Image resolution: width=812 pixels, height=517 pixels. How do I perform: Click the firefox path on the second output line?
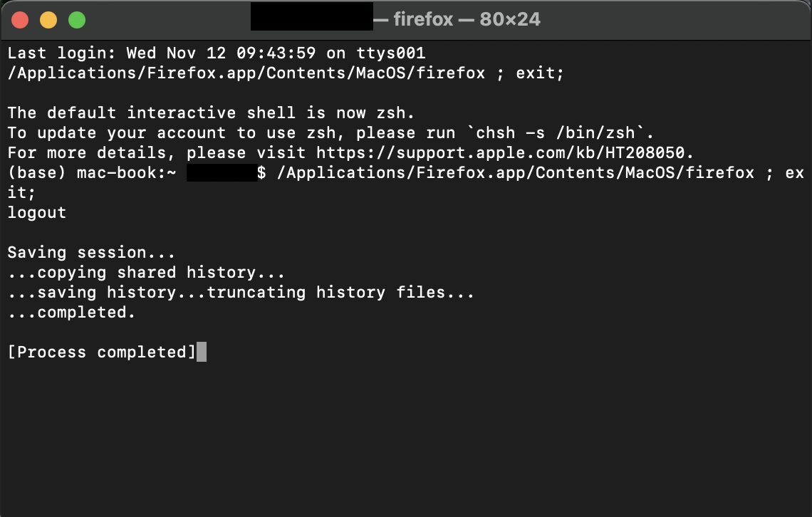pos(246,73)
